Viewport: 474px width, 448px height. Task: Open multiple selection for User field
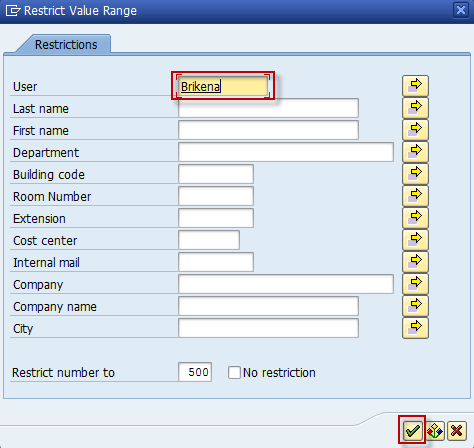pos(415,86)
